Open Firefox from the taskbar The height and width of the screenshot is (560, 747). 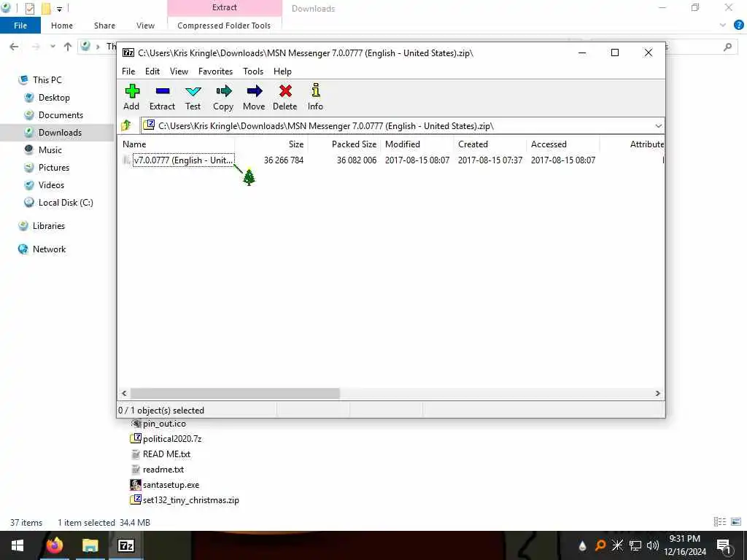click(x=54, y=545)
